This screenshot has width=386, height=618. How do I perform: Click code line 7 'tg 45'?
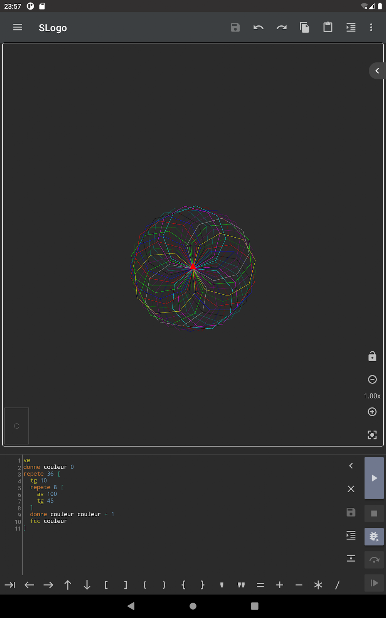pos(45,501)
